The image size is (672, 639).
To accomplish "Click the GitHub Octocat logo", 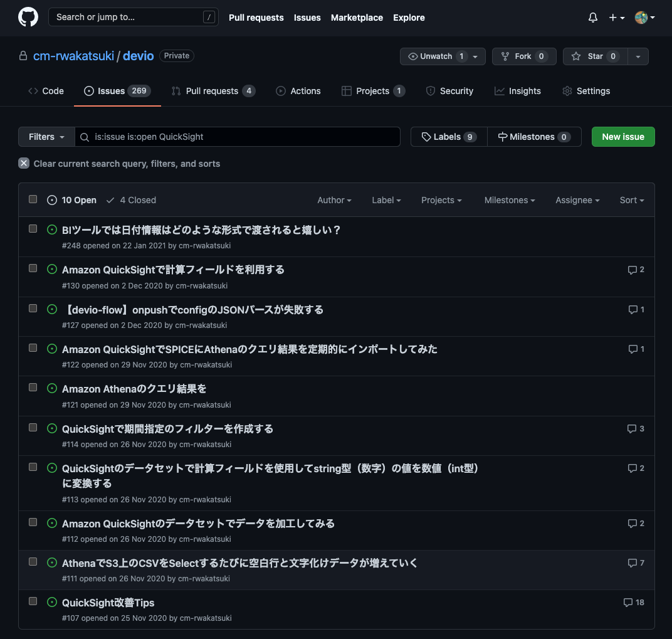I will (x=28, y=18).
